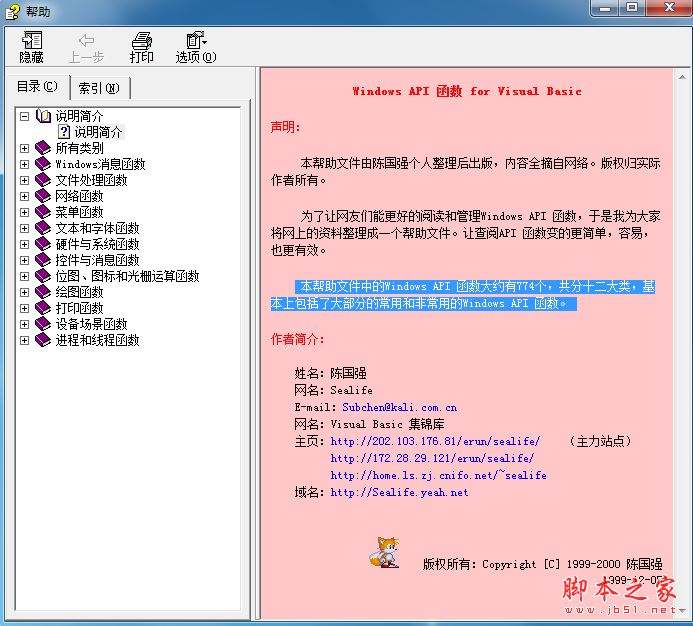Click the 版权所有 Copyright 1999-2000 line
Image resolution: width=693 pixels, height=626 pixels.
(542, 564)
